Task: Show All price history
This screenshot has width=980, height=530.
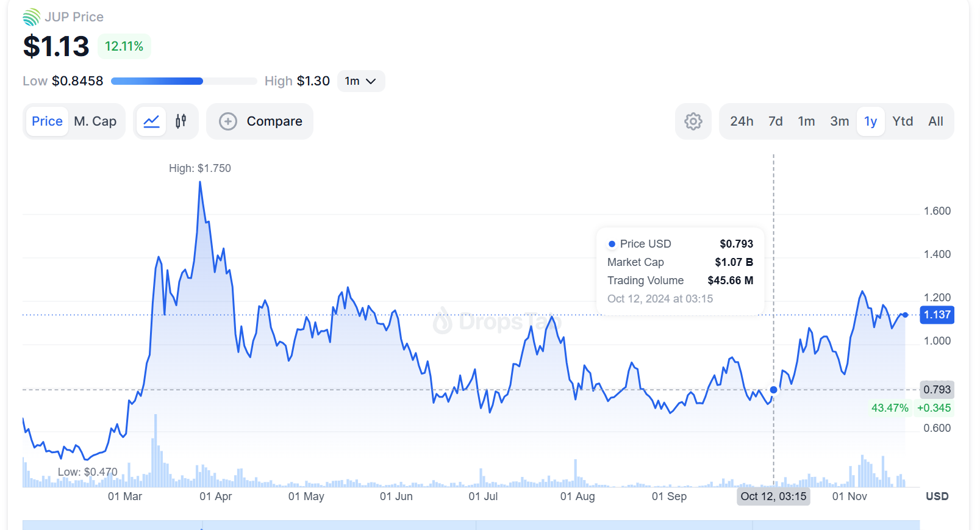Action: pos(935,121)
